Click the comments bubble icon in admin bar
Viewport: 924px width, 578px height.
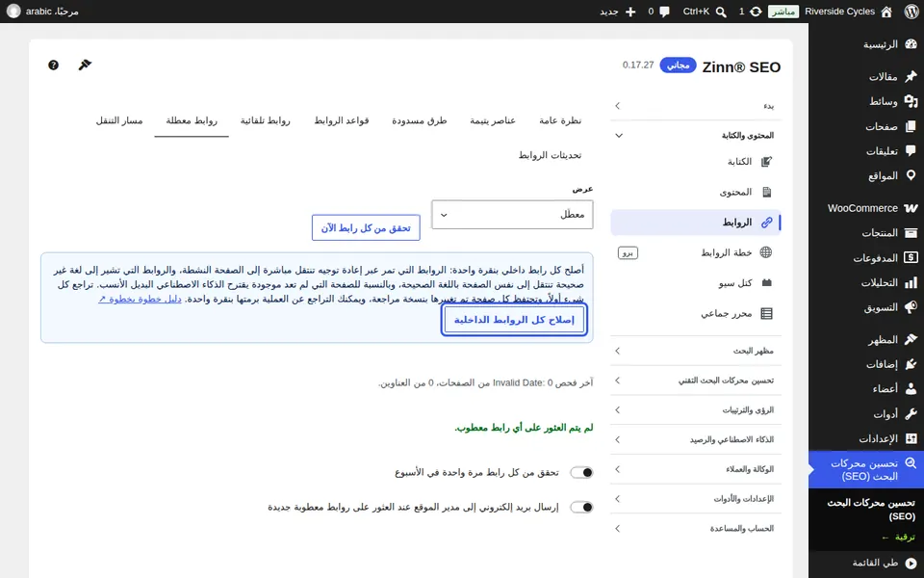pos(665,12)
